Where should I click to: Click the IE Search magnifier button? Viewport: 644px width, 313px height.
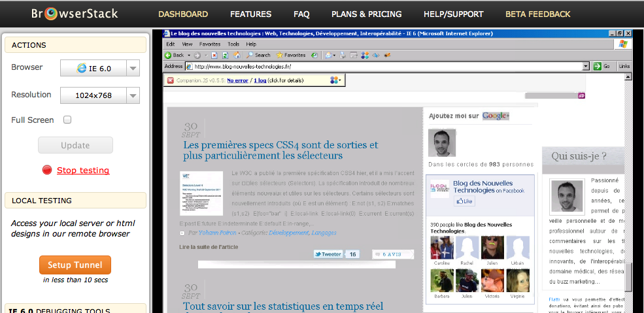point(259,55)
